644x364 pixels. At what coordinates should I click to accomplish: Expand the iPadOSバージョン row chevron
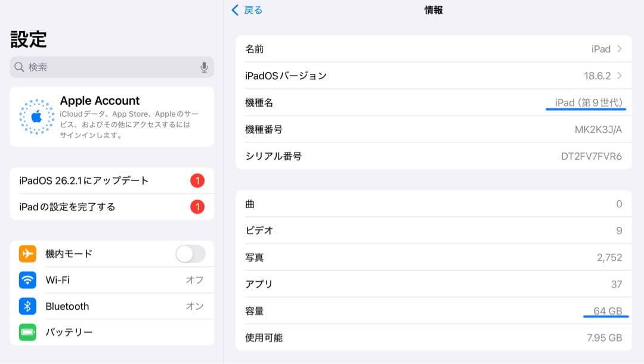click(620, 76)
